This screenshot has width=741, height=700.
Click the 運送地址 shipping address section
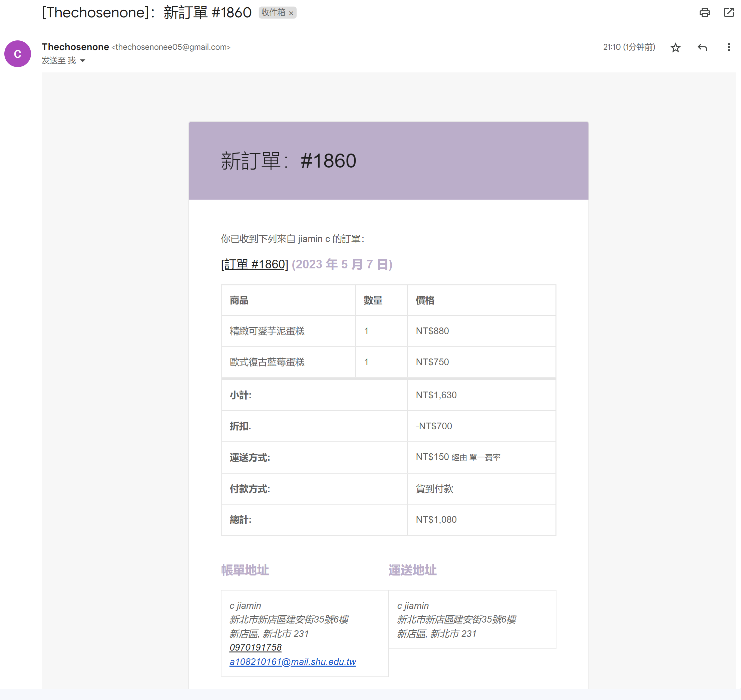pyautogui.click(x=412, y=570)
